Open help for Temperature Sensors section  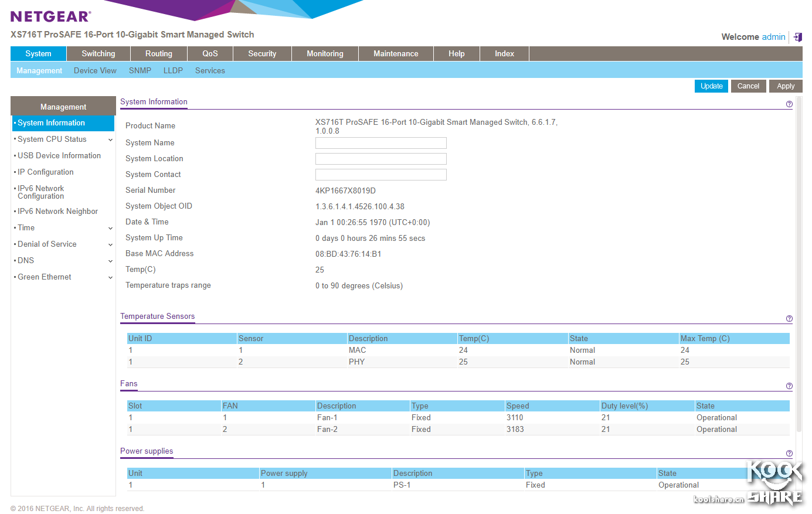coord(789,319)
